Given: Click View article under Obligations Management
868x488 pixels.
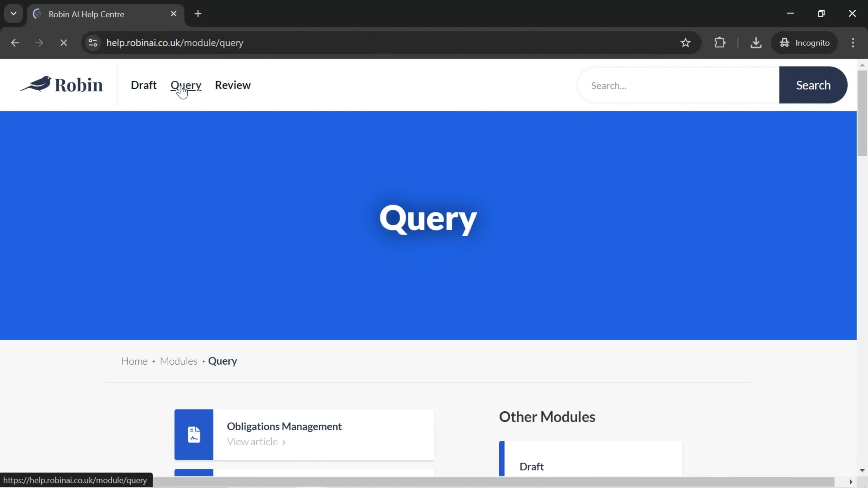Looking at the screenshot, I should coord(256,441).
